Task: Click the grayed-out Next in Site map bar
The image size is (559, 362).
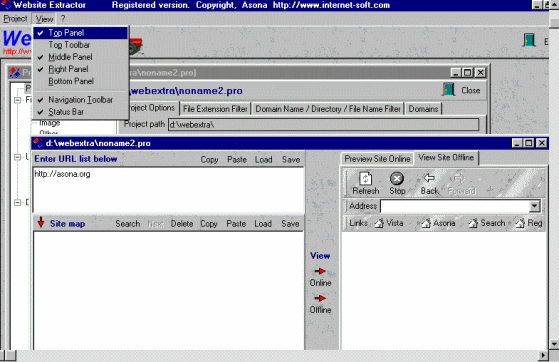Action: point(155,224)
